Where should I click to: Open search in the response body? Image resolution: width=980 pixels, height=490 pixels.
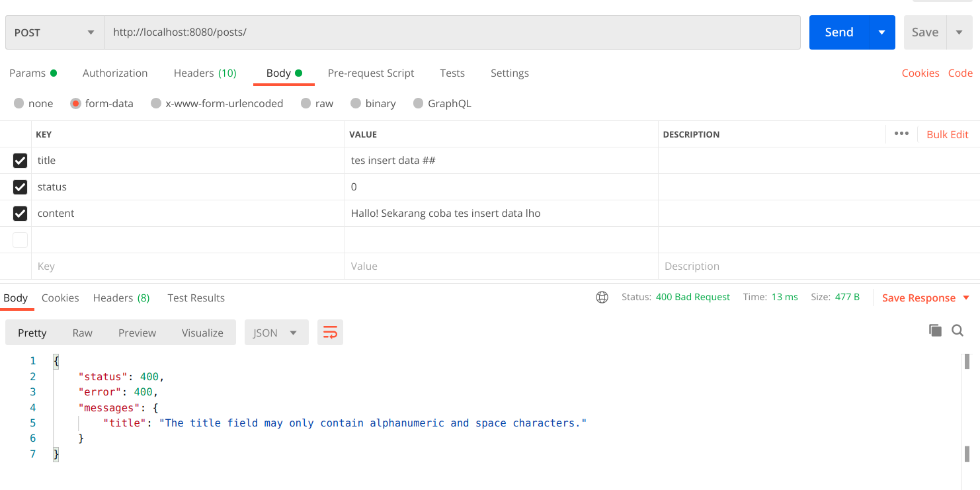pyautogui.click(x=958, y=331)
